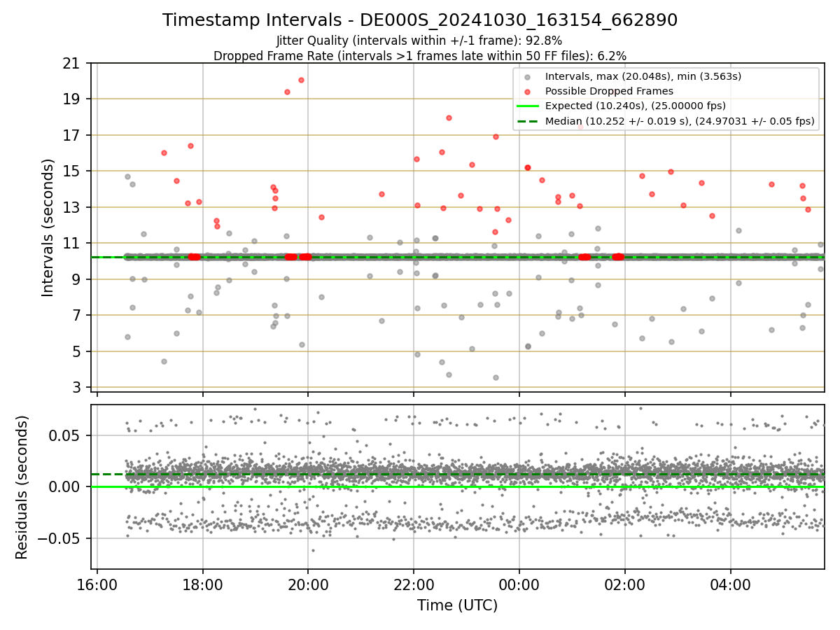This screenshot has width=840, height=630.
Task: Click the '16:00' time tick label
Action: click(x=97, y=584)
